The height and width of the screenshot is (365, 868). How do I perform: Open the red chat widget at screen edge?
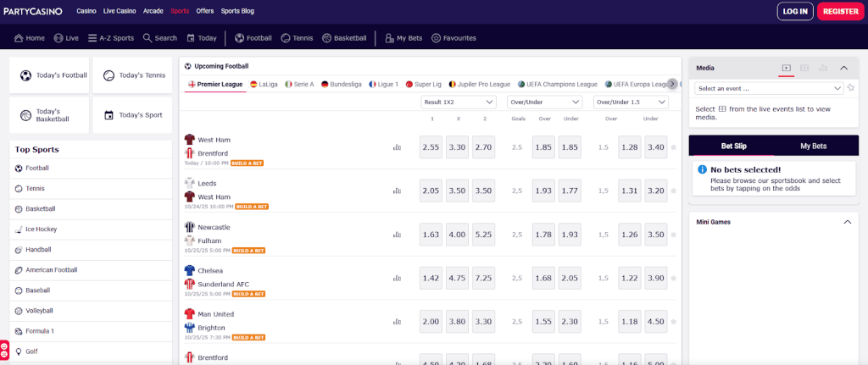pos(4,350)
